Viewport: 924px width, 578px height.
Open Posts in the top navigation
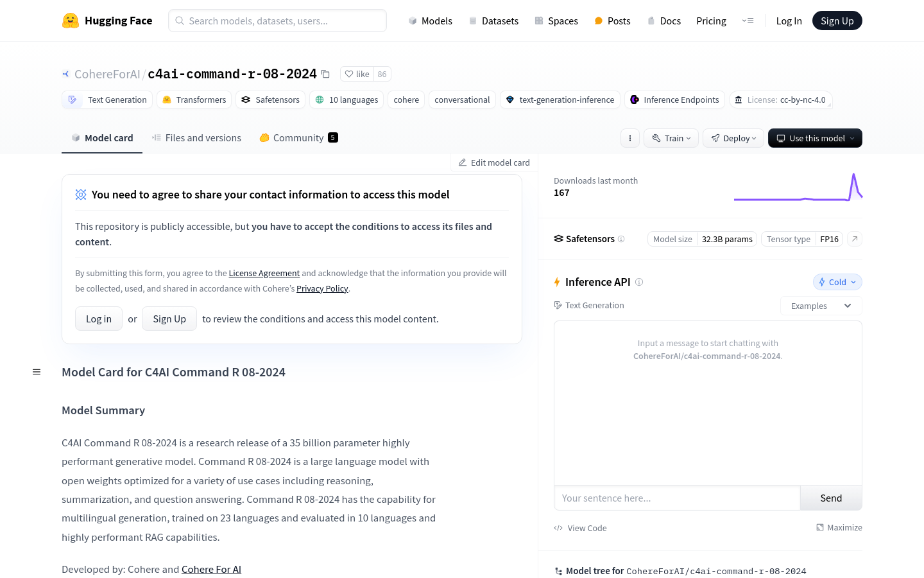tap(612, 21)
